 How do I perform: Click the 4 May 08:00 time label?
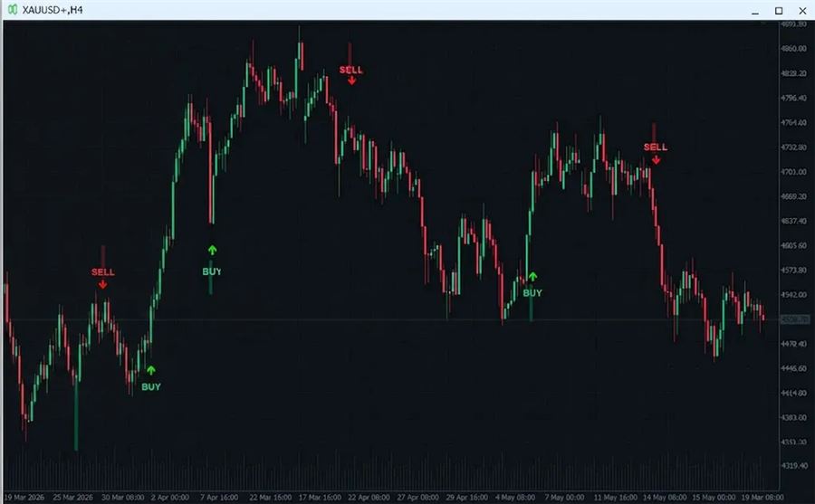tap(514, 498)
